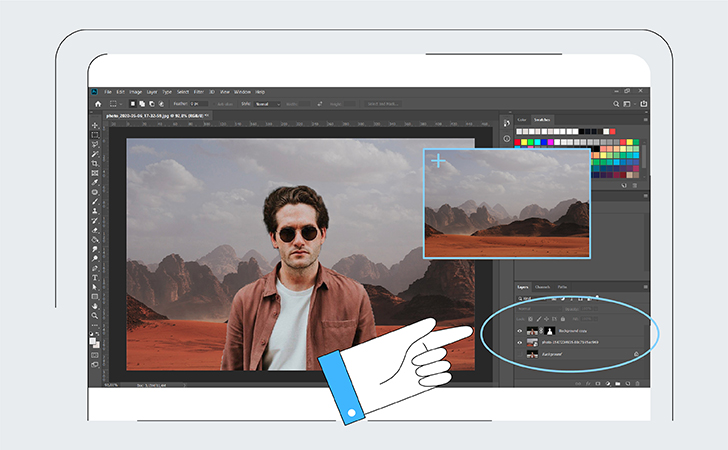
Task: Open the marquee tool preset picker
Action: [115, 104]
